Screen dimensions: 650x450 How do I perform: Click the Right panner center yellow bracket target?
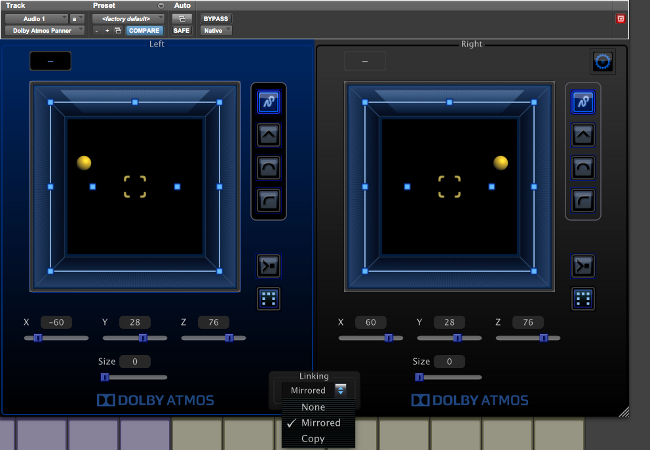[x=449, y=186]
